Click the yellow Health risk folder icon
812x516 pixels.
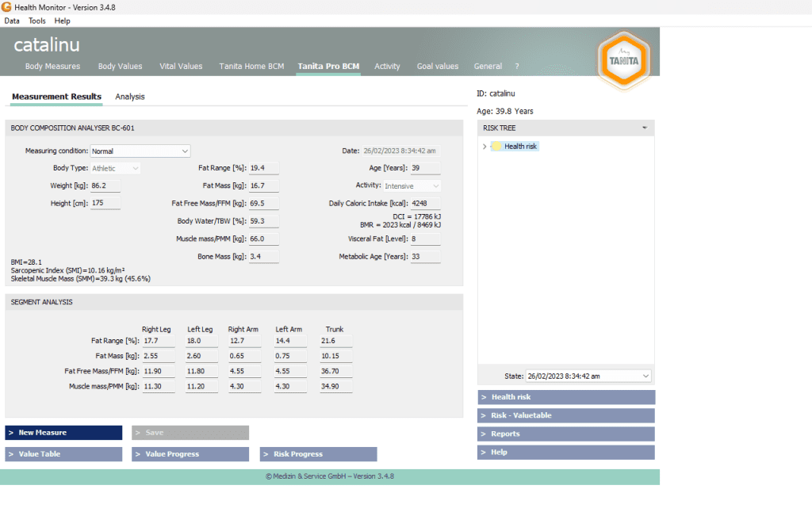click(496, 147)
